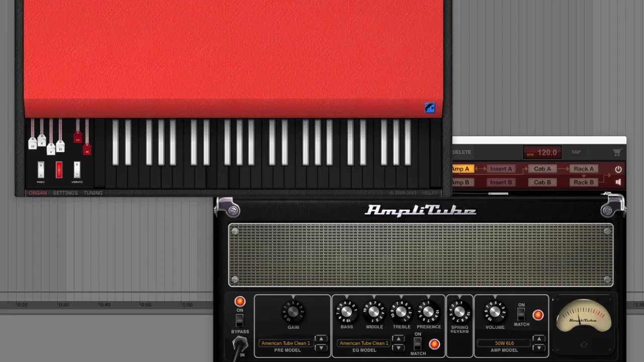
Task: Click the amp MATCH red LED by VOLUME
Action: (538, 315)
